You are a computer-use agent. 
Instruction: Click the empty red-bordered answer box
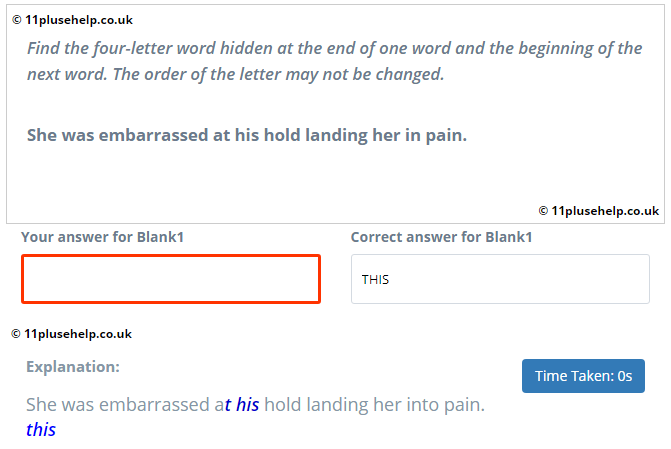point(171,279)
